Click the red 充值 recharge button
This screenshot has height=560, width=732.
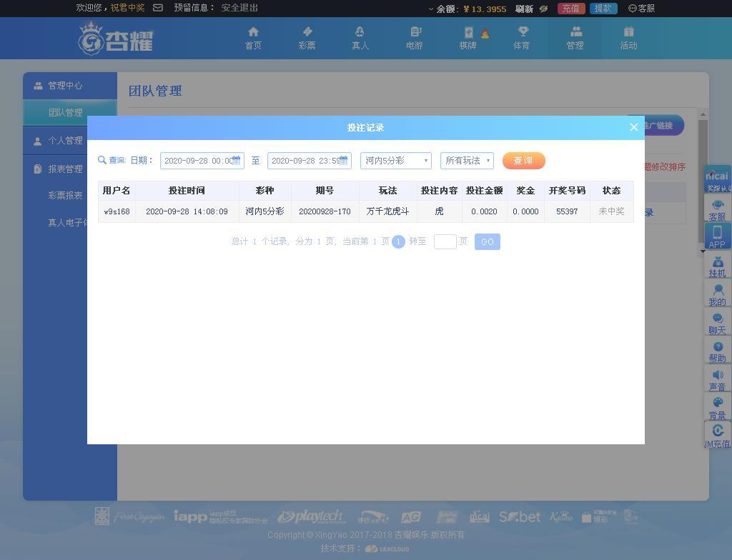coord(570,9)
